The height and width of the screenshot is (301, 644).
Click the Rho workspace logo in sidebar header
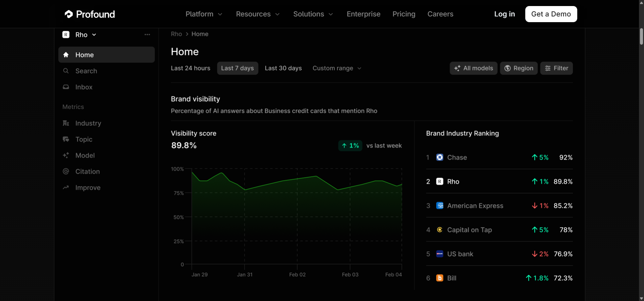[66, 35]
